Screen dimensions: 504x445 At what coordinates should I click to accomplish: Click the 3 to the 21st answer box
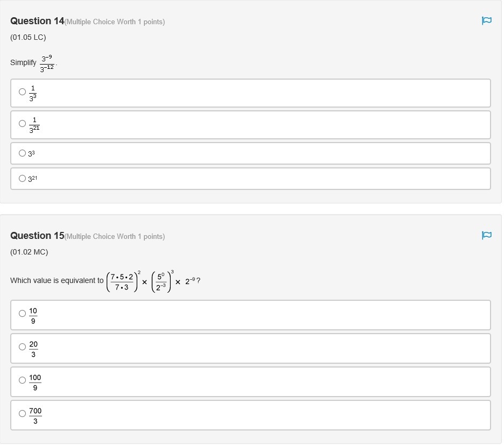pos(250,179)
